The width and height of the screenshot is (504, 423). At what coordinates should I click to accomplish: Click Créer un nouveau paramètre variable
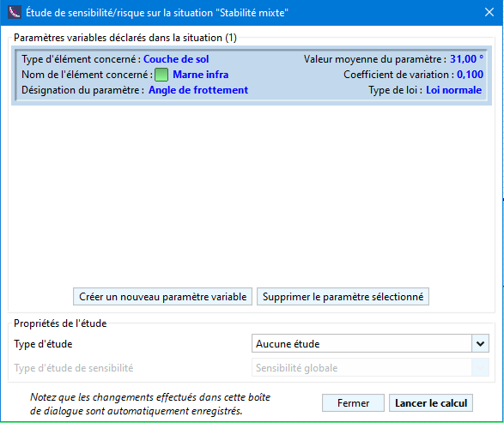point(162,297)
